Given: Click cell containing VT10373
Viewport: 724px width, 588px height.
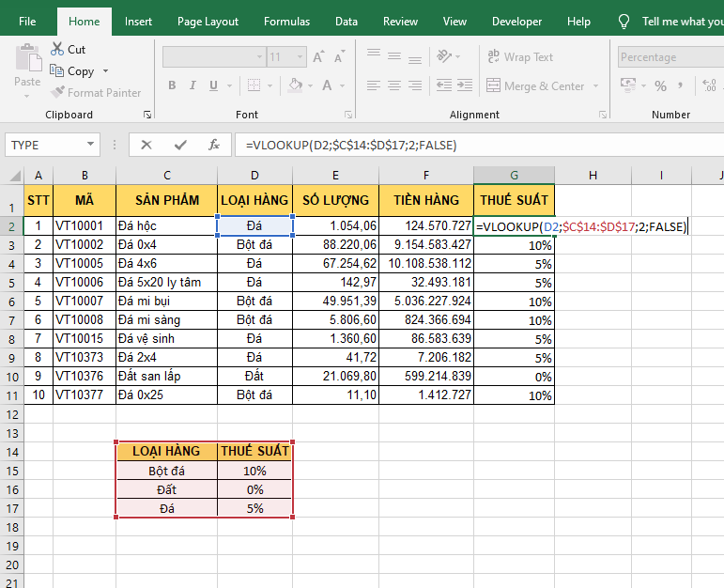Looking at the screenshot, I should [x=85, y=358].
